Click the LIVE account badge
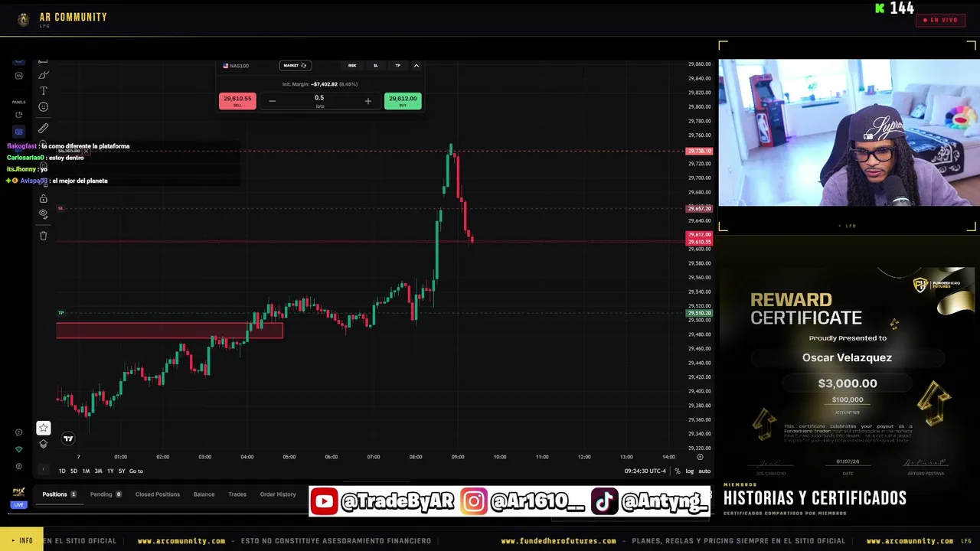The width and height of the screenshot is (980, 551). click(19, 505)
